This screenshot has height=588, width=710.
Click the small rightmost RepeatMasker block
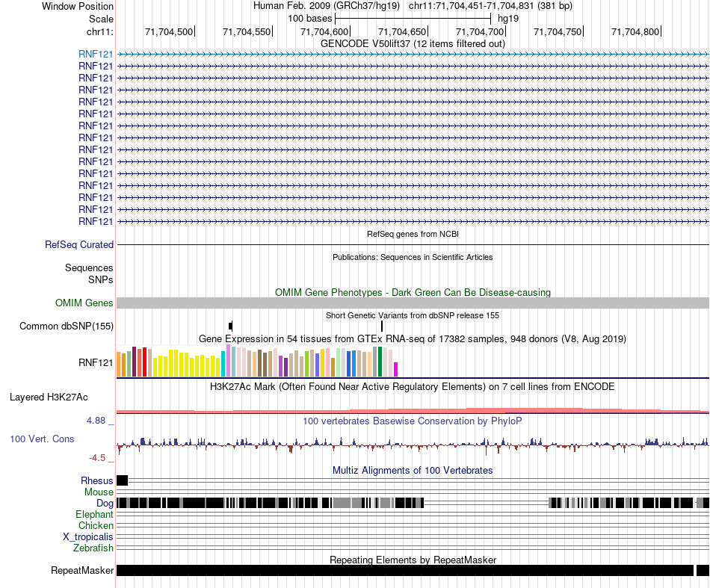coord(703,570)
